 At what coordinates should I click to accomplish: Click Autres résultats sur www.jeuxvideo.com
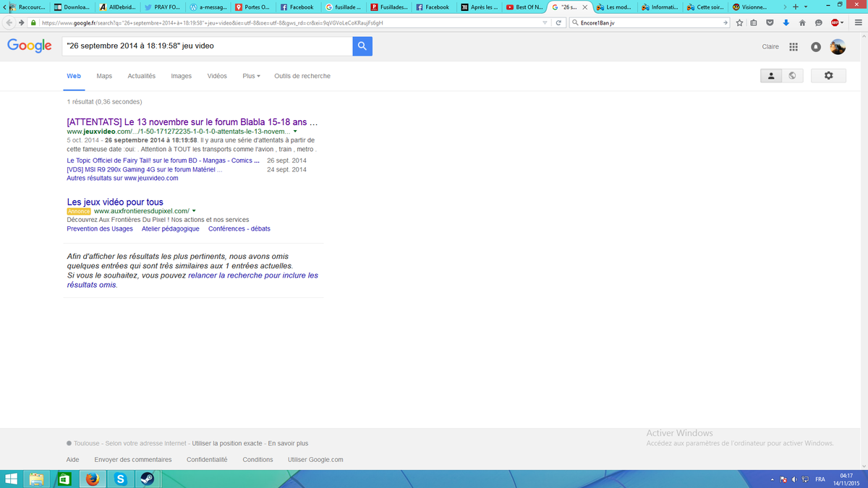coord(122,178)
